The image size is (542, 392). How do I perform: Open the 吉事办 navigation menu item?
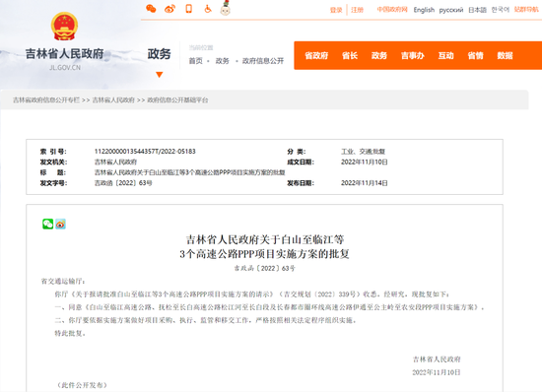[x=412, y=55]
